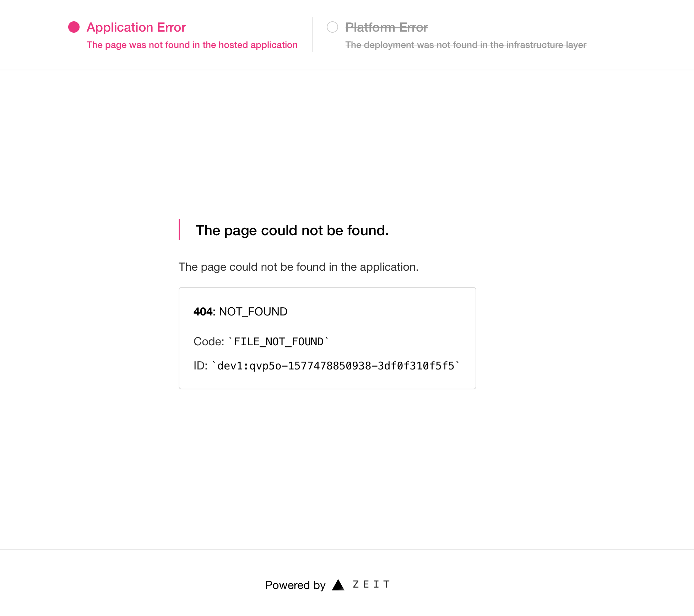Click the Powered by text in the footer
The height and width of the screenshot is (616, 694).
(x=295, y=585)
